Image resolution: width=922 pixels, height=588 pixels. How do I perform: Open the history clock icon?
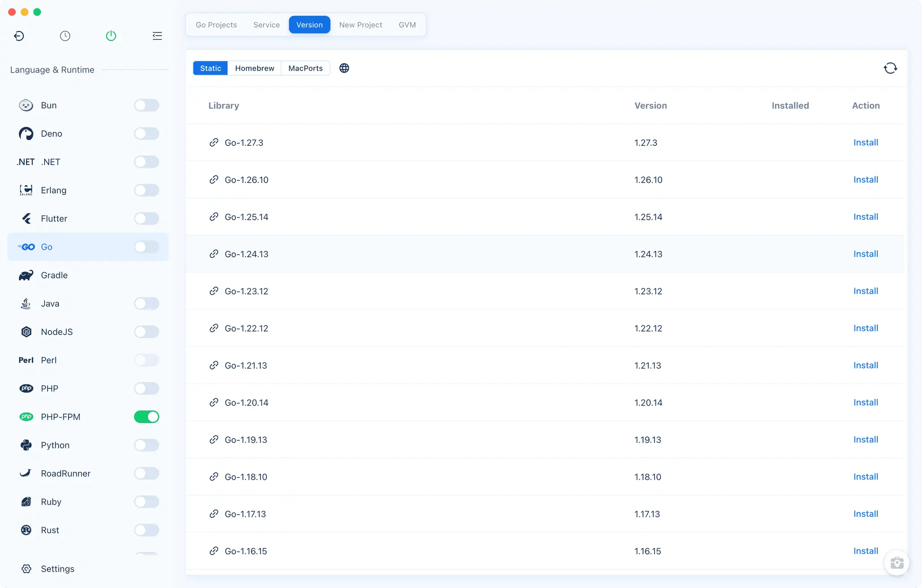click(65, 36)
